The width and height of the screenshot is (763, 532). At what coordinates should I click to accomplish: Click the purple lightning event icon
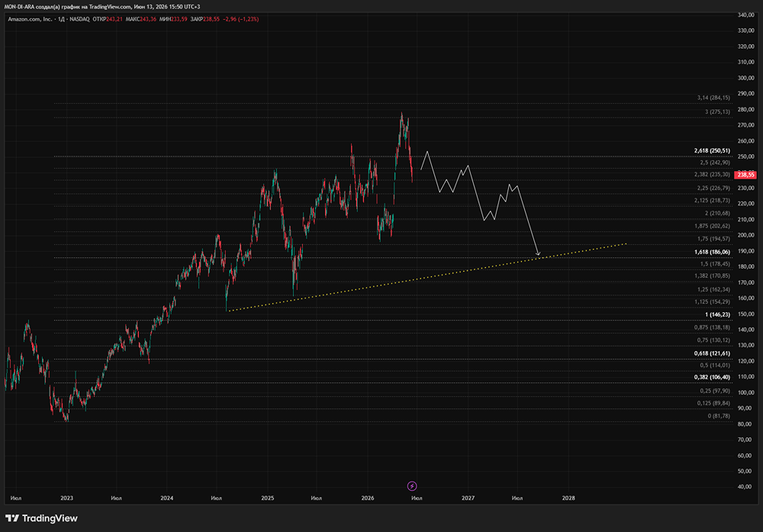[412, 485]
